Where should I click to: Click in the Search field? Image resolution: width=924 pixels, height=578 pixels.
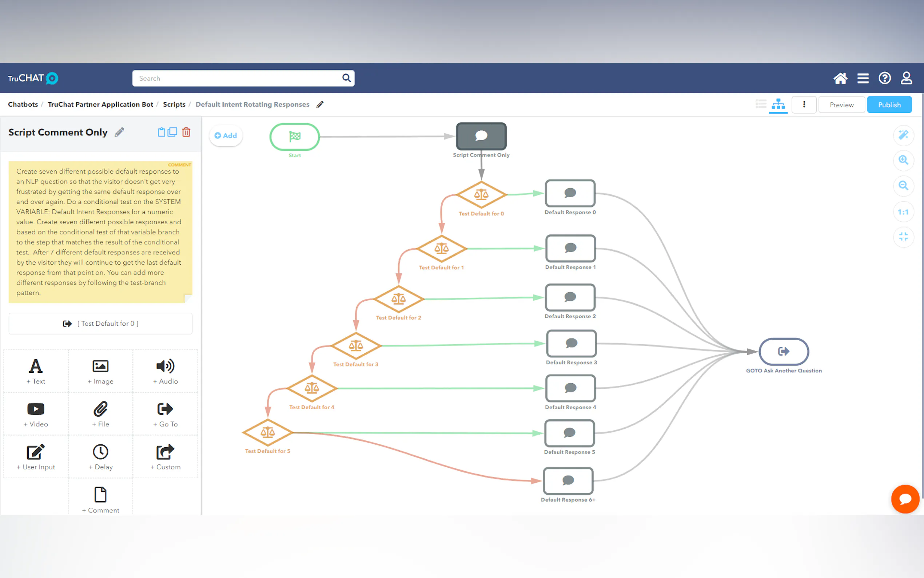[237, 78]
